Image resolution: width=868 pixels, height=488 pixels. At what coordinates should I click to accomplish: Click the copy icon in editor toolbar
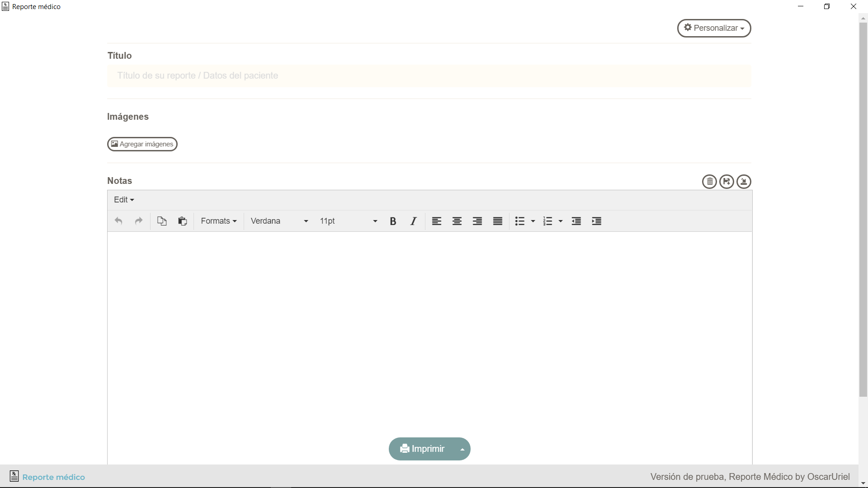tap(162, 221)
